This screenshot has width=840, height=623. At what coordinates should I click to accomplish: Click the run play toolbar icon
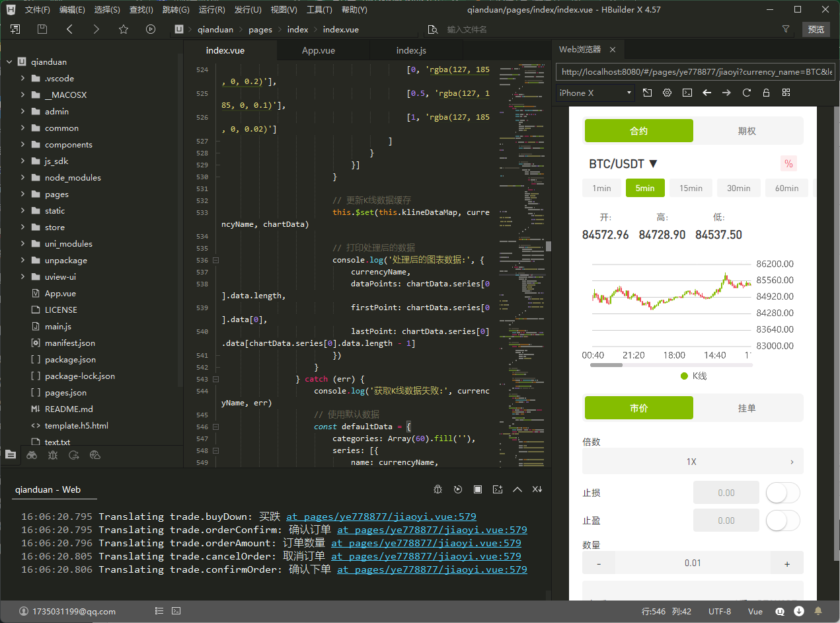tap(151, 29)
